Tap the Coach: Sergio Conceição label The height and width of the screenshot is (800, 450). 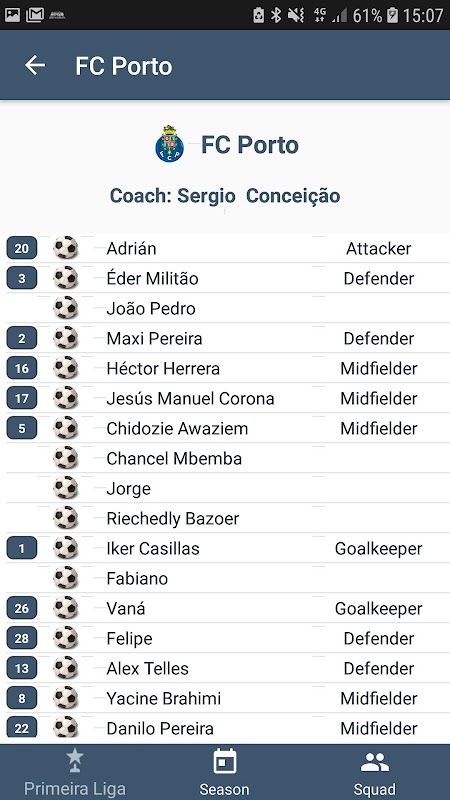(225, 195)
